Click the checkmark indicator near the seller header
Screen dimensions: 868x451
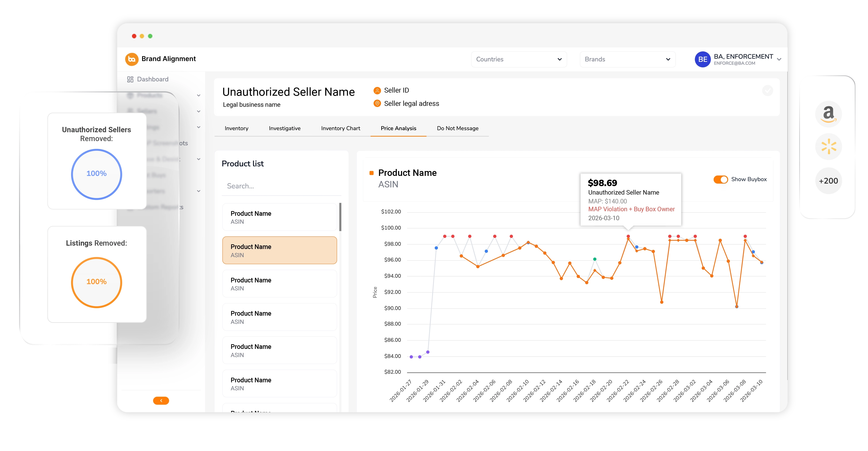click(x=768, y=90)
